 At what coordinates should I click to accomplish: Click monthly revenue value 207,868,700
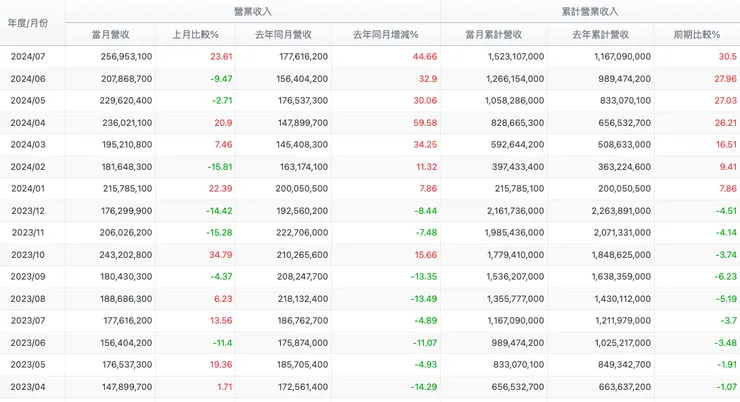pyautogui.click(x=126, y=79)
